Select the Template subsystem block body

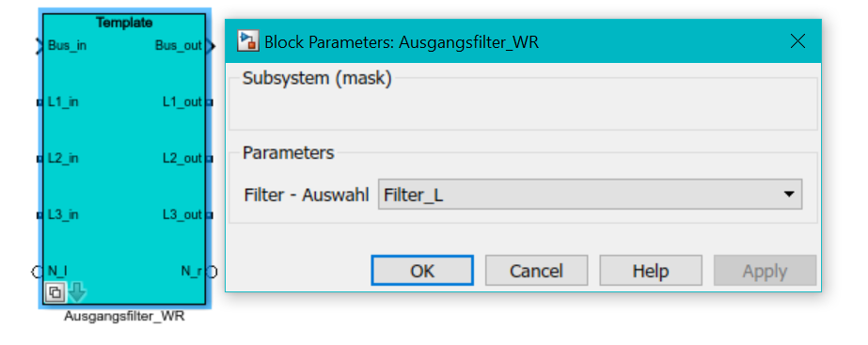pos(124,160)
